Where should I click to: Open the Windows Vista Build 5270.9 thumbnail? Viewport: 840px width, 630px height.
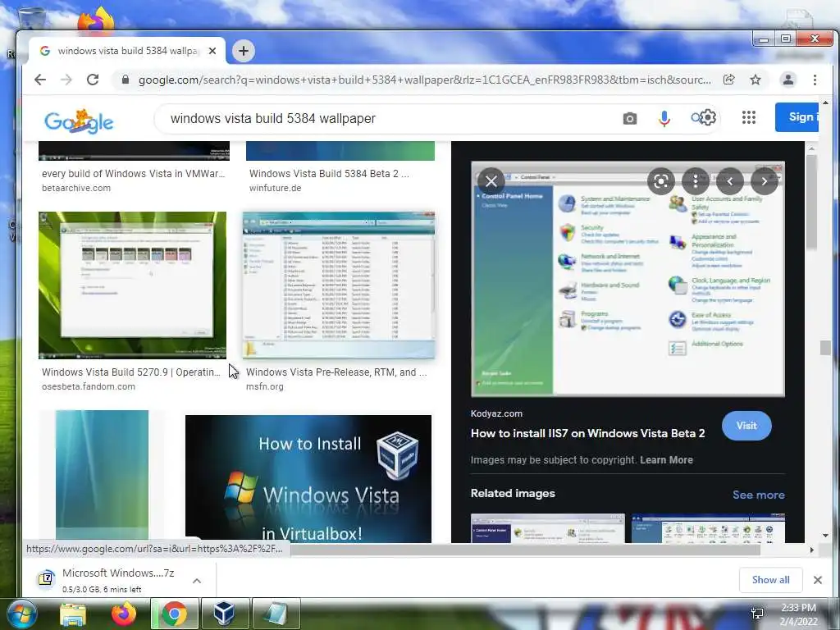[x=132, y=285]
